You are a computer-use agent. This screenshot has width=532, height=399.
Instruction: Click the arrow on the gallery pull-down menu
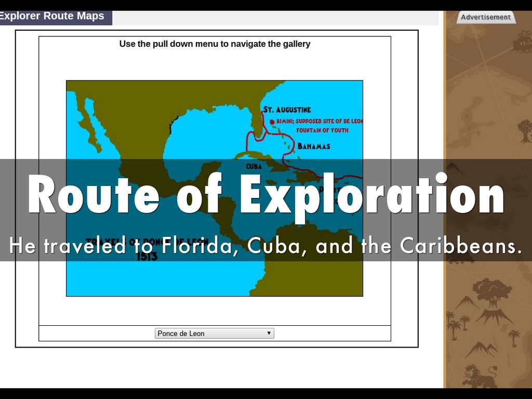coord(269,334)
